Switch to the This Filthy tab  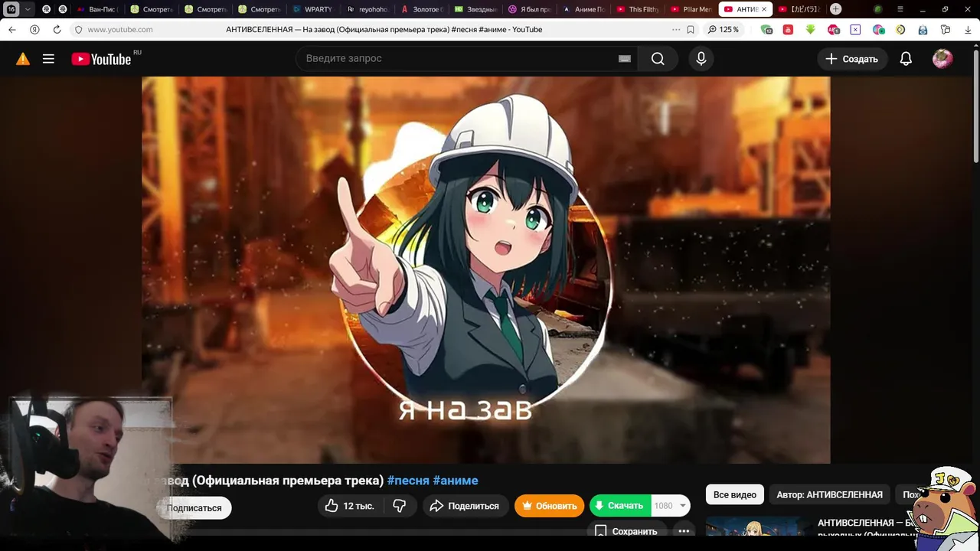tap(637, 9)
